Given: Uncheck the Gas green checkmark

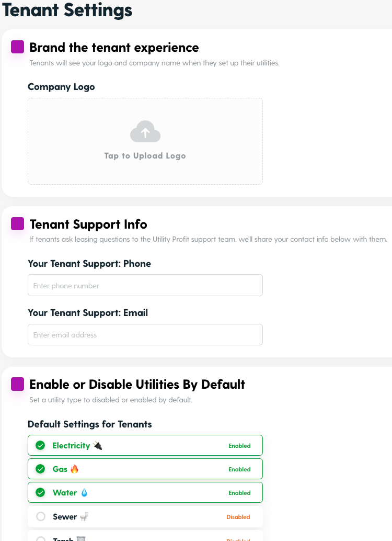Looking at the screenshot, I should pos(40,469).
